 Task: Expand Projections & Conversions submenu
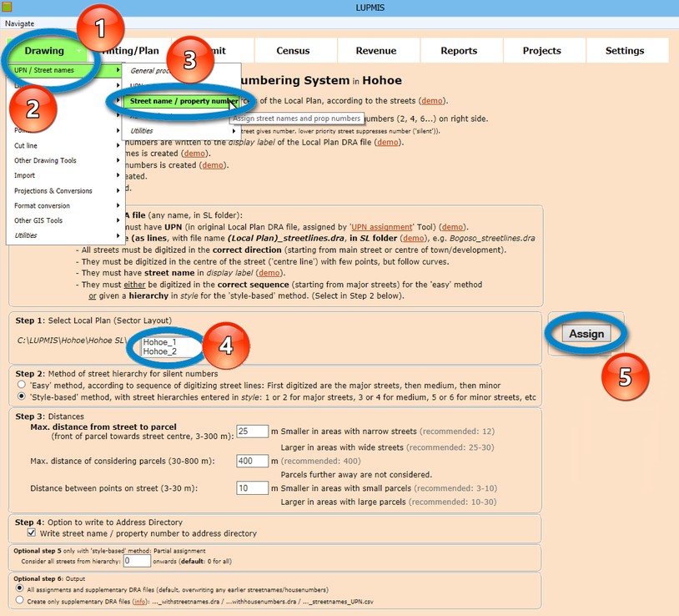66,190
